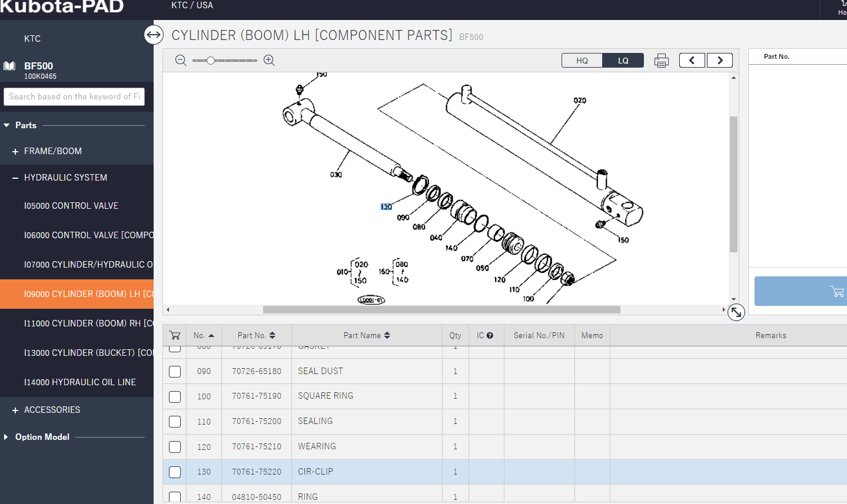
Task: Click the KTC link in sidebar
Action: (x=32, y=39)
